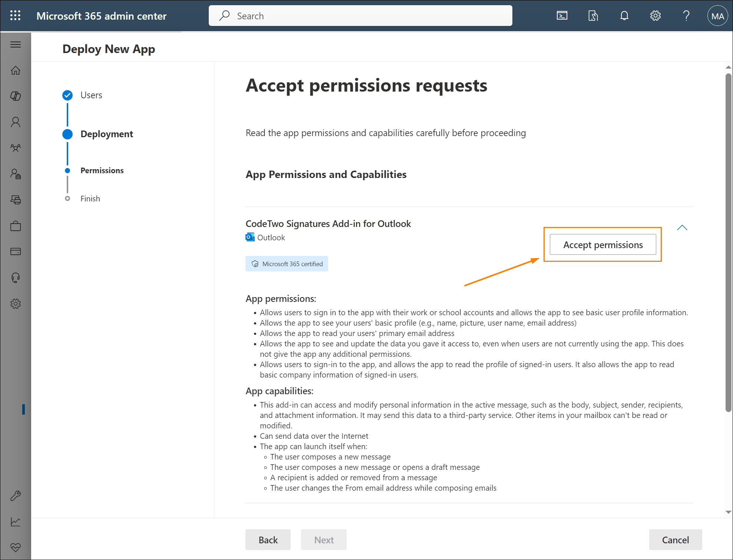Focus the Search input field

[360, 16]
